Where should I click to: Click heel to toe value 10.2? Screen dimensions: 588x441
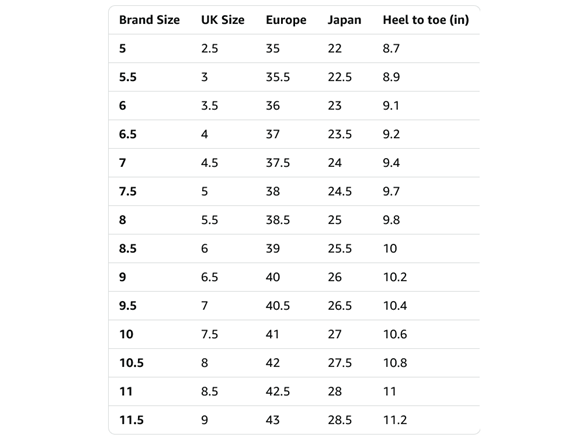[x=395, y=277]
